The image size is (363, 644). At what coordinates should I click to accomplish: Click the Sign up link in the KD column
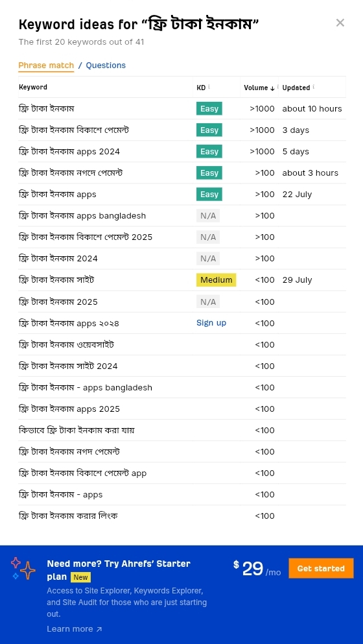pyautogui.click(x=211, y=323)
